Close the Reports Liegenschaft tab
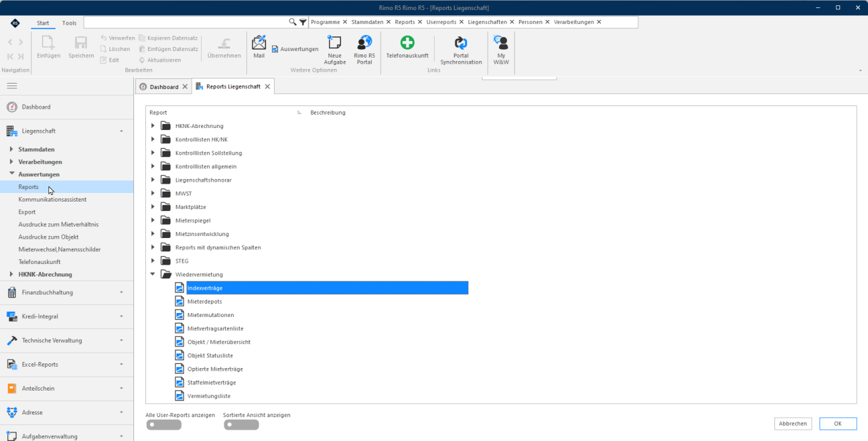 (267, 87)
